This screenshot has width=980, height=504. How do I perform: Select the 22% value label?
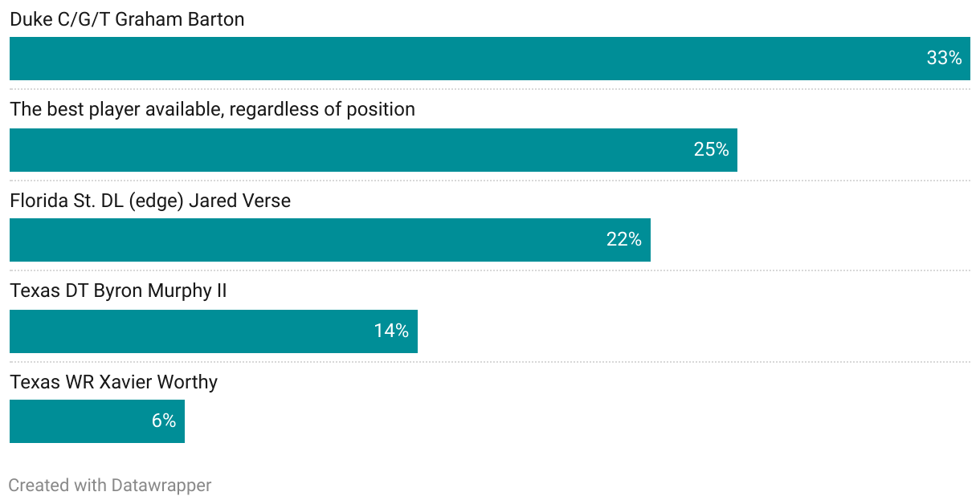coord(624,240)
